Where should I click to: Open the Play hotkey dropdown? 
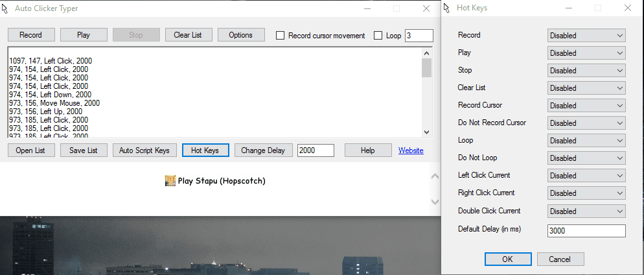(x=586, y=53)
